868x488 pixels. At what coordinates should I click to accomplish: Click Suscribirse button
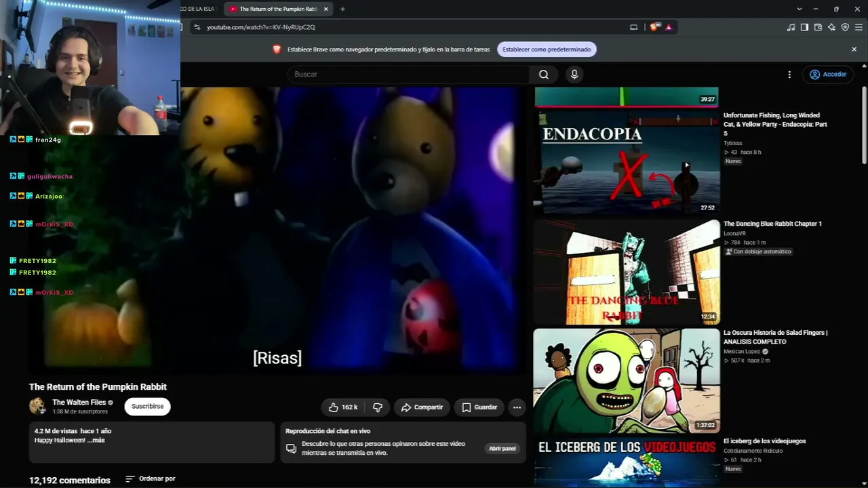coord(147,407)
